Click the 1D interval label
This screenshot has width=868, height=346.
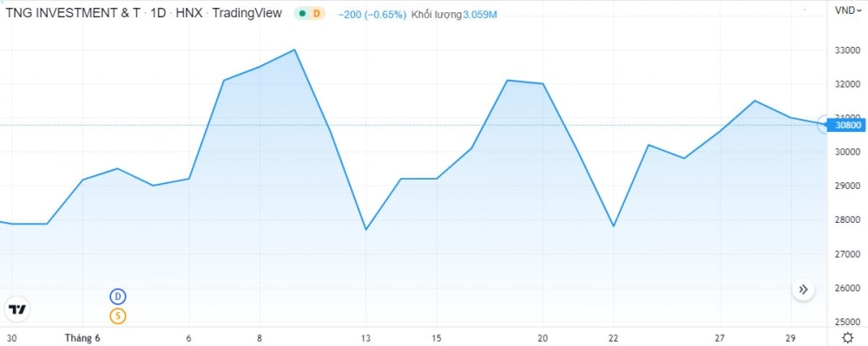(x=158, y=13)
